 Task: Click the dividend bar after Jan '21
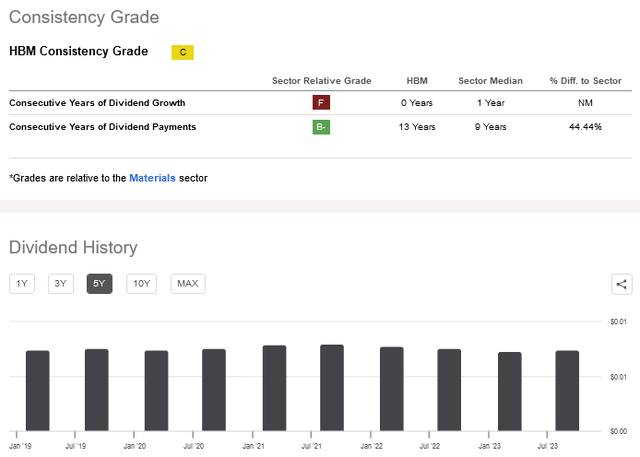tap(274, 388)
